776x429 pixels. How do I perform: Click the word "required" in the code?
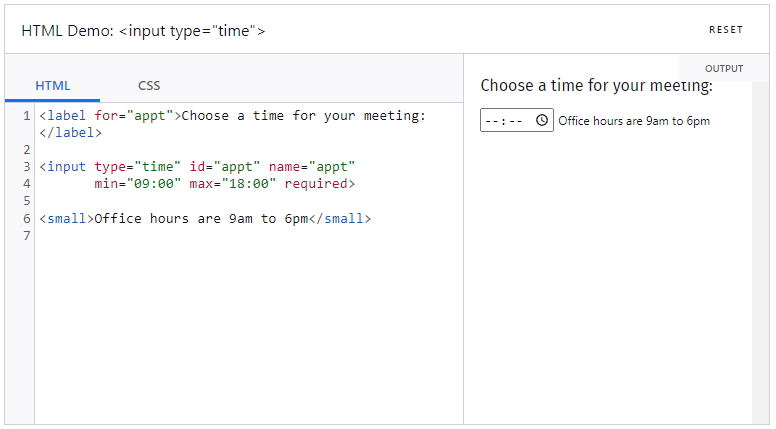(316, 184)
